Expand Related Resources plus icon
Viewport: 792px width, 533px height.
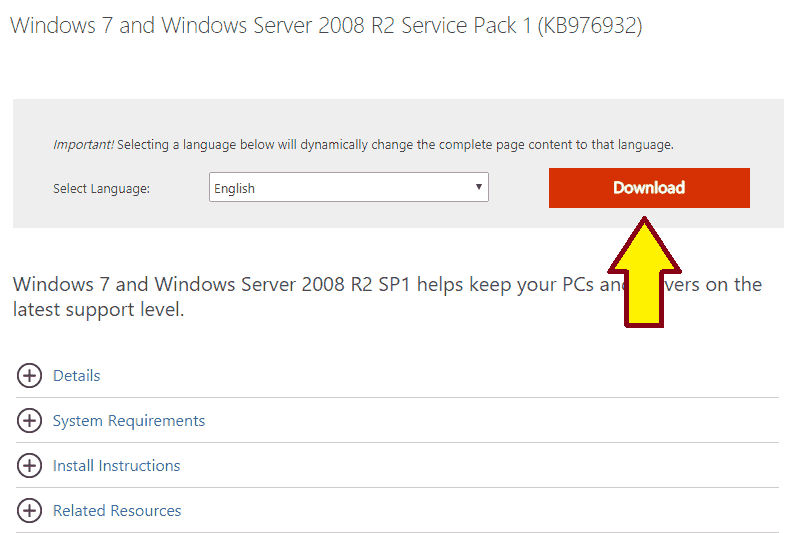pyautogui.click(x=29, y=510)
